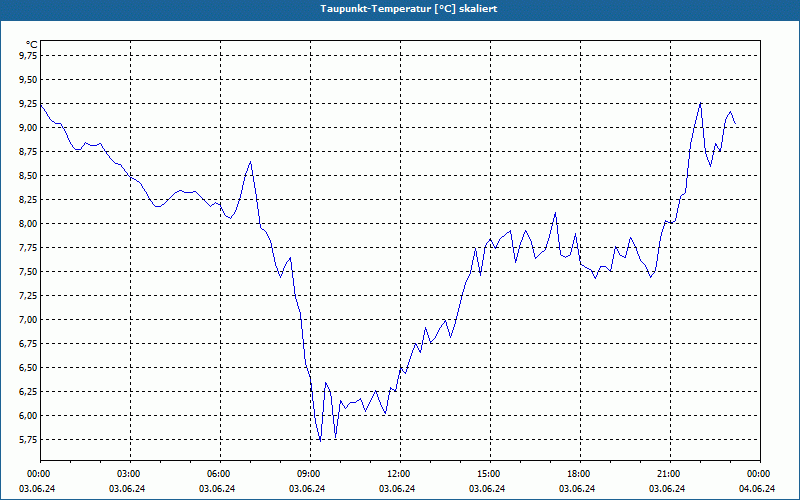Select the 6,75 y-axis value

[28, 344]
